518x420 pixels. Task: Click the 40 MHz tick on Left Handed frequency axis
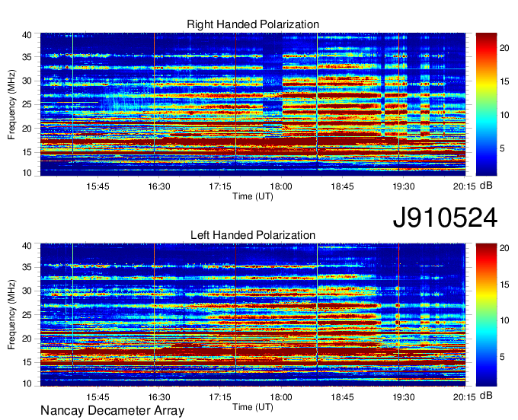click(x=27, y=245)
